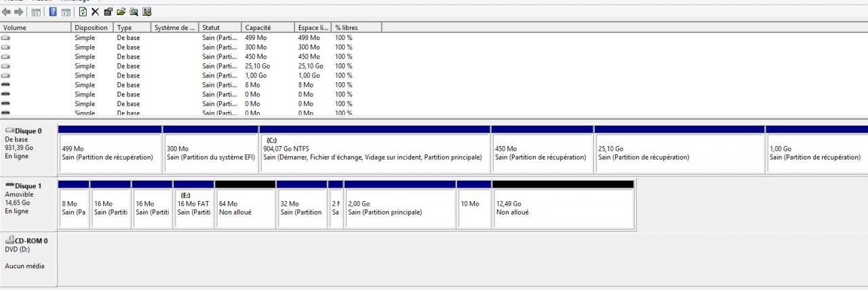Click the Back arrow toolbar icon
This screenshot has height=290, width=868.
pyautogui.click(x=7, y=12)
